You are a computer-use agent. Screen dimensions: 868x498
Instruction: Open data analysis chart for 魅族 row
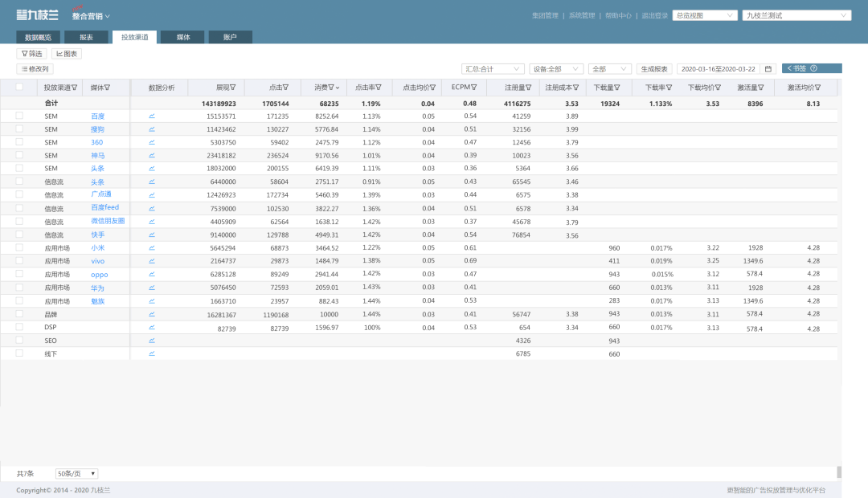[x=152, y=301]
